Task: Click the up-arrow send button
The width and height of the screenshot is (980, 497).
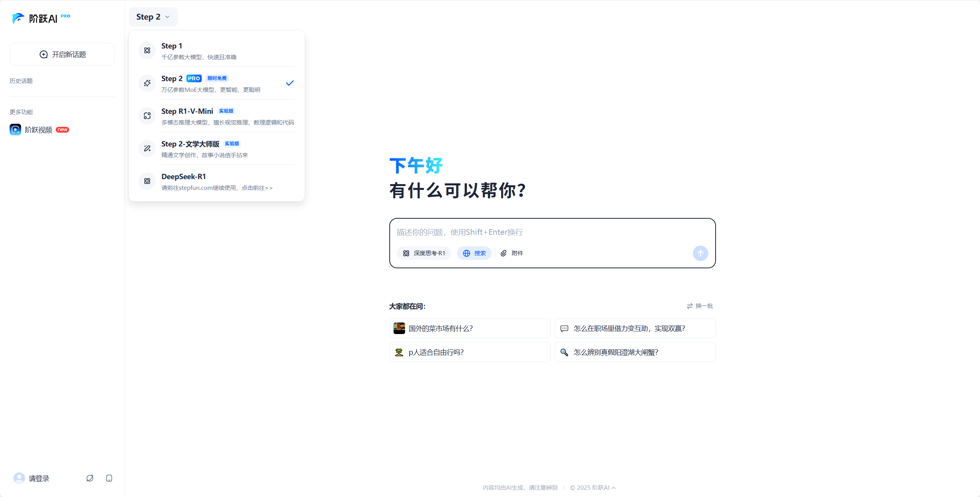Action: (700, 253)
